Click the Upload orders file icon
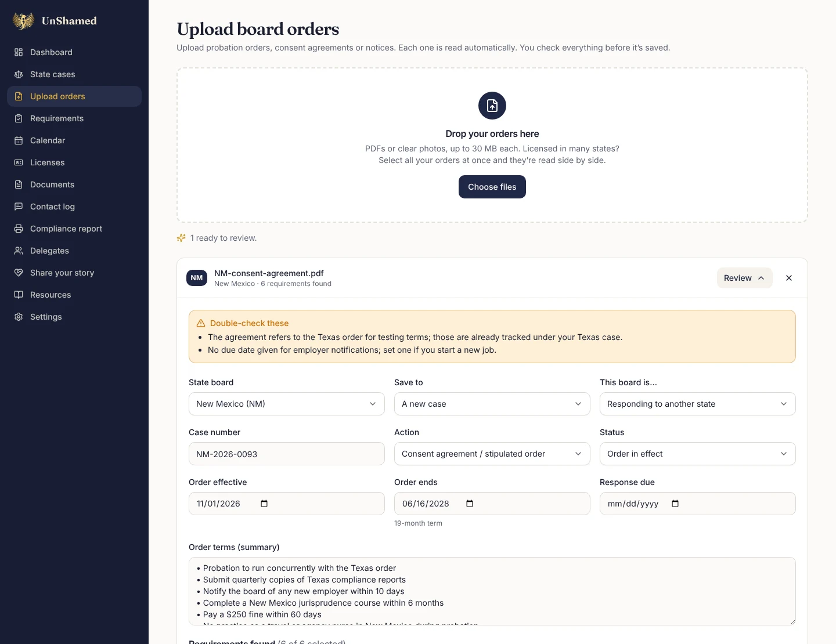The width and height of the screenshot is (836, 644). [x=19, y=96]
